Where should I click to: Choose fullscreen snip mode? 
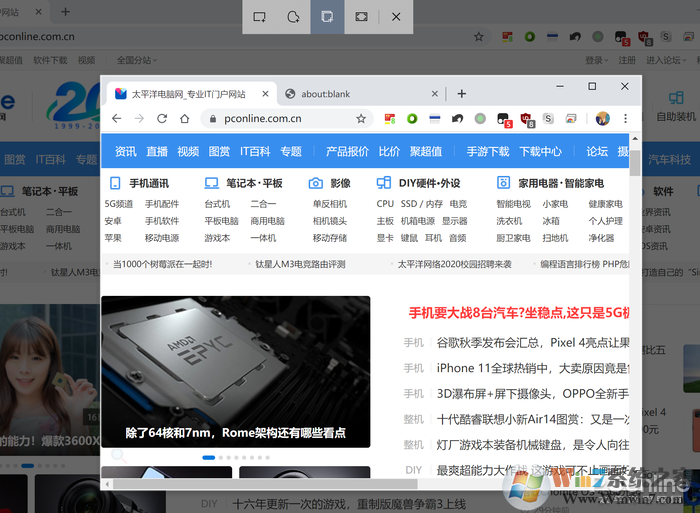click(361, 17)
